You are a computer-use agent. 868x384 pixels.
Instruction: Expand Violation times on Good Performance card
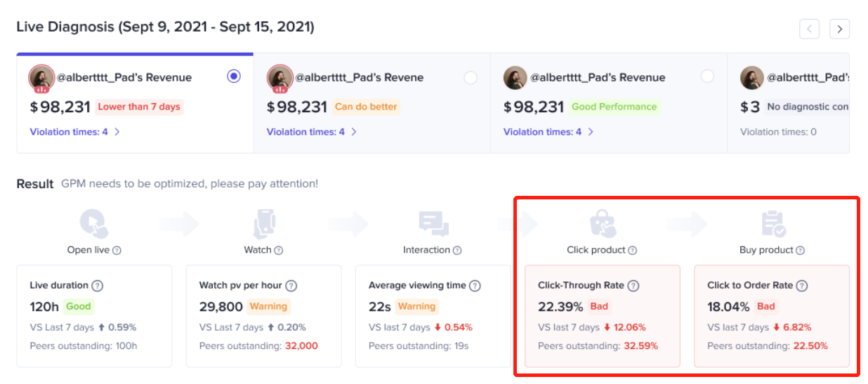pyautogui.click(x=548, y=131)
